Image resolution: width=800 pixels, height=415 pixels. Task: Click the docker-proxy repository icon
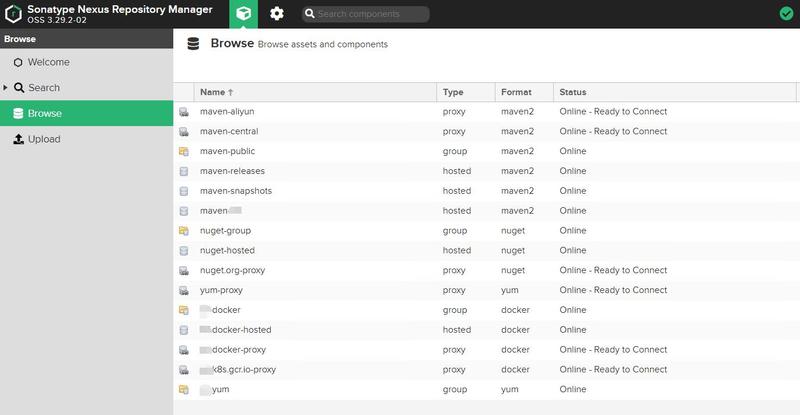click(184, 350)
